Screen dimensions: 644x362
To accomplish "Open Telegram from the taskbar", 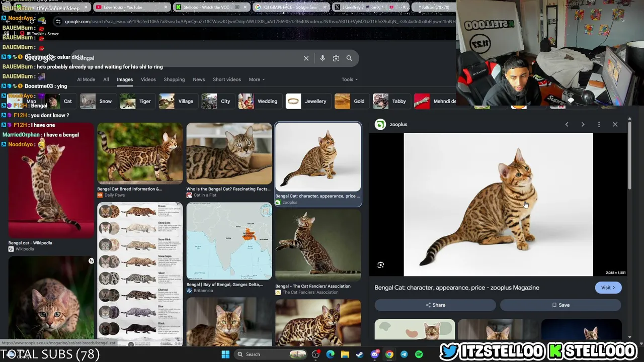I will [404, 354].
